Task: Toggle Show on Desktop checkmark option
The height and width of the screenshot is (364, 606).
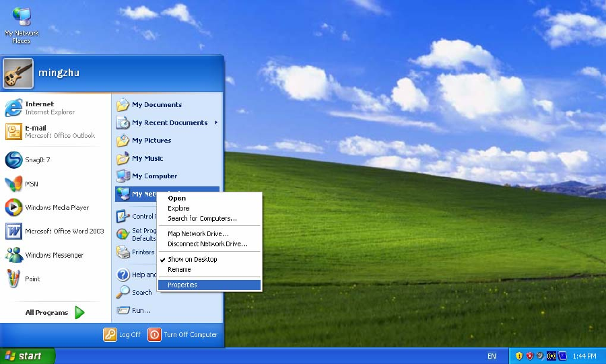Action: click(192, 259)
